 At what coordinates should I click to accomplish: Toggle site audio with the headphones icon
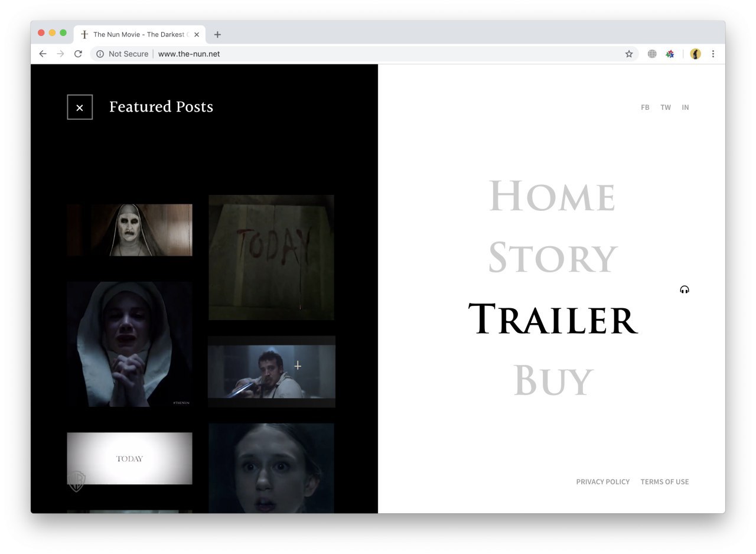coord(685,289)
